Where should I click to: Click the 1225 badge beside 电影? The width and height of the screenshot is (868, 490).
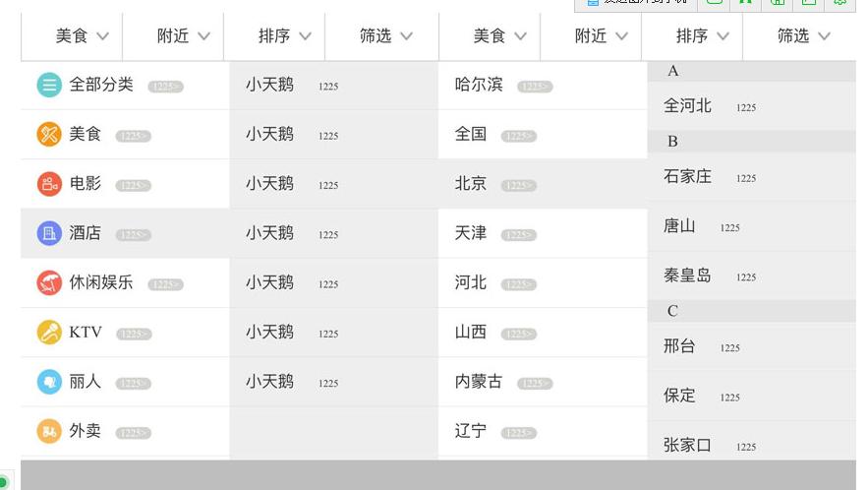pyautogui.click(x=134, y=185)
